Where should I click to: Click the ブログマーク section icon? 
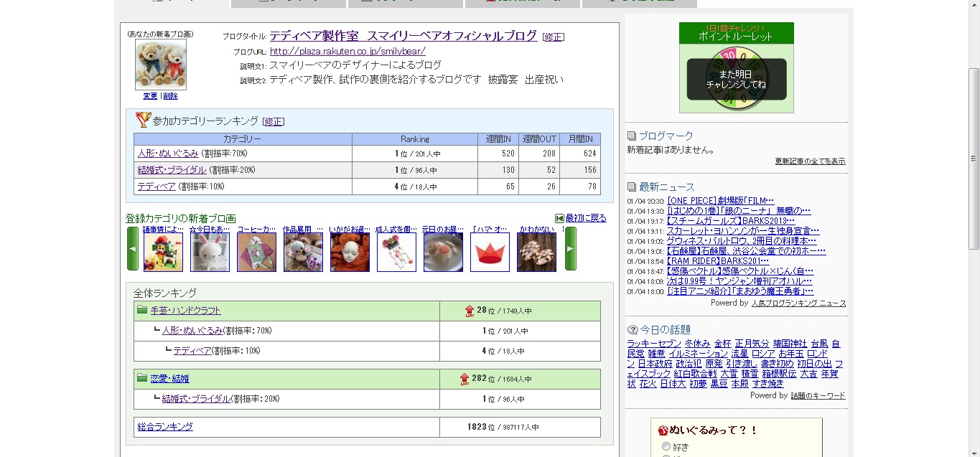pyautogui.click(x=632, y=136)
